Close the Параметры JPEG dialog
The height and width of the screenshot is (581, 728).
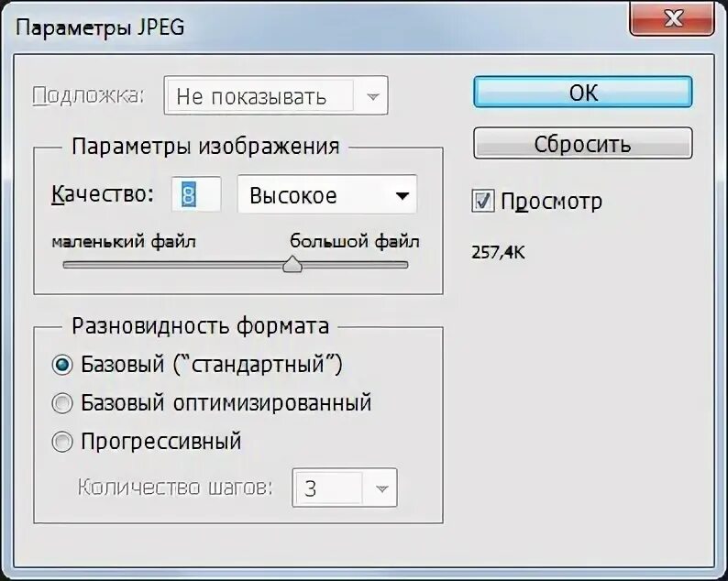click(672, 18)
